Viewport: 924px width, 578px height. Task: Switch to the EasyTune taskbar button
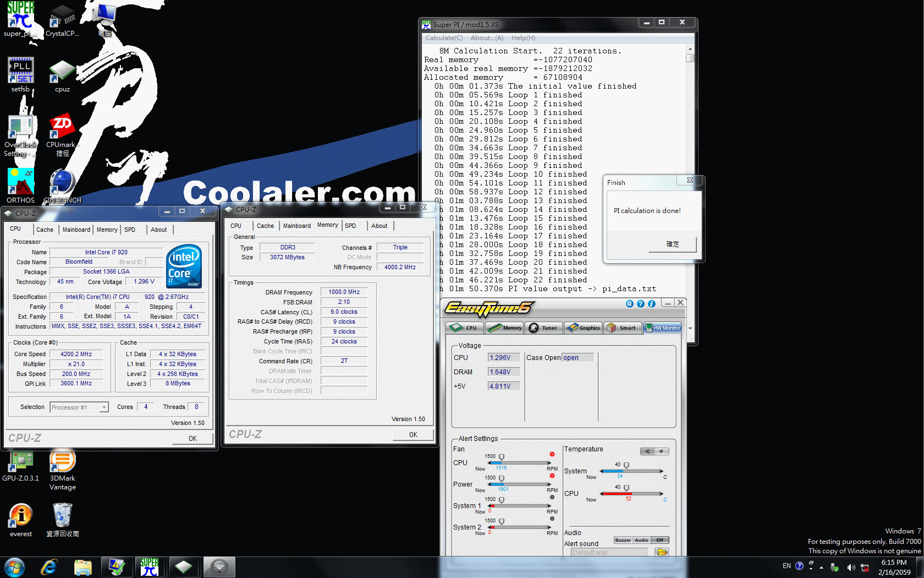(219, 567)
